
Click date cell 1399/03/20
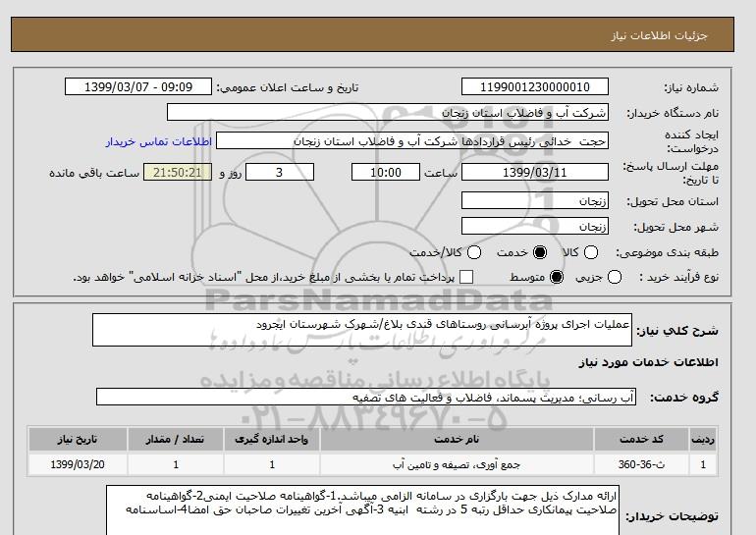point(78,464)
